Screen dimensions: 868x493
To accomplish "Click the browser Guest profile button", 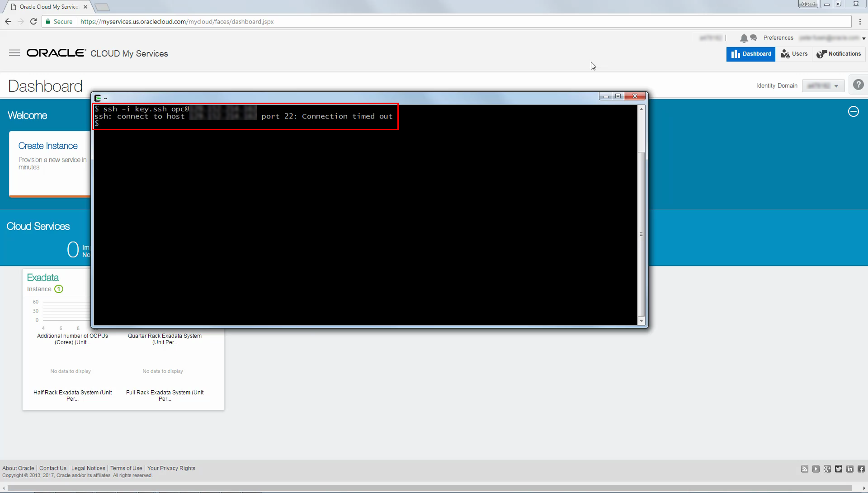I will [x=808, y=4].
